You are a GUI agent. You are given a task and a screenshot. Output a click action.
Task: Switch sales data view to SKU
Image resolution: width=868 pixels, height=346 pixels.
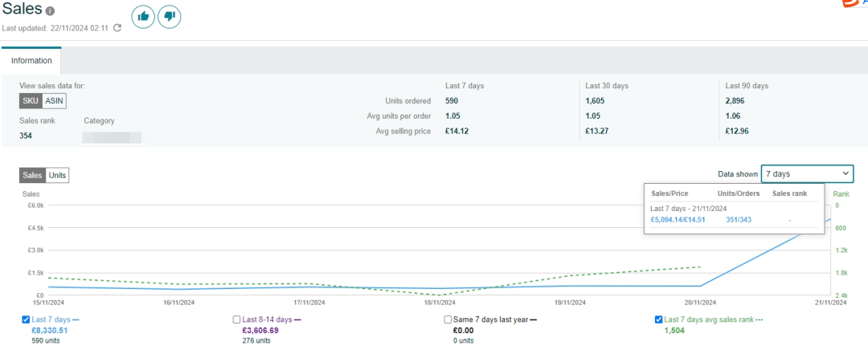point(31,100)
